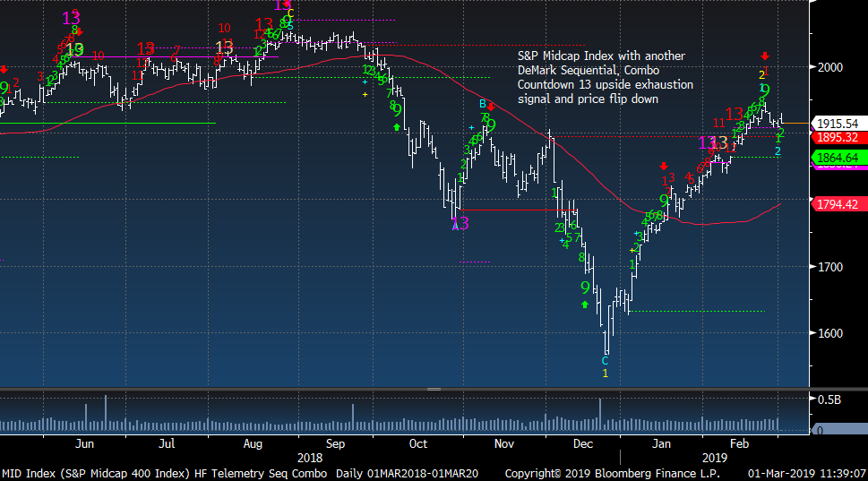Click the Dec label on the date axis
The image size is (868, 481).
coord(583,444)
